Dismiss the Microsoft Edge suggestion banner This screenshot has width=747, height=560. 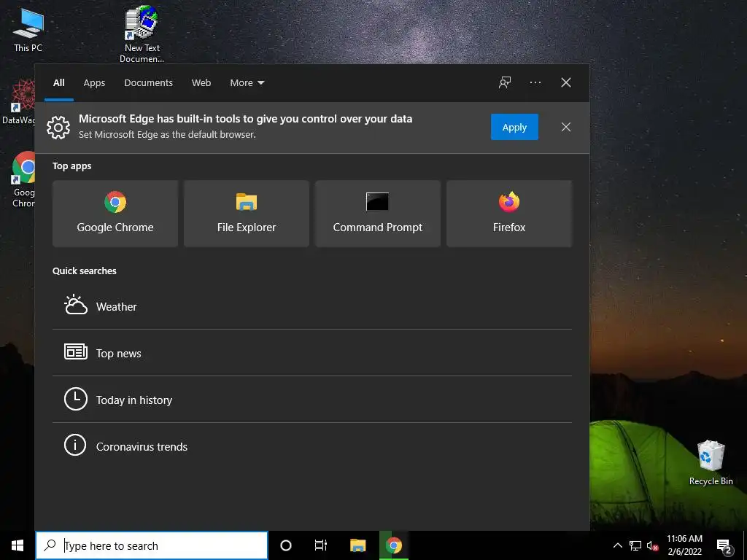tap(565, 127)
